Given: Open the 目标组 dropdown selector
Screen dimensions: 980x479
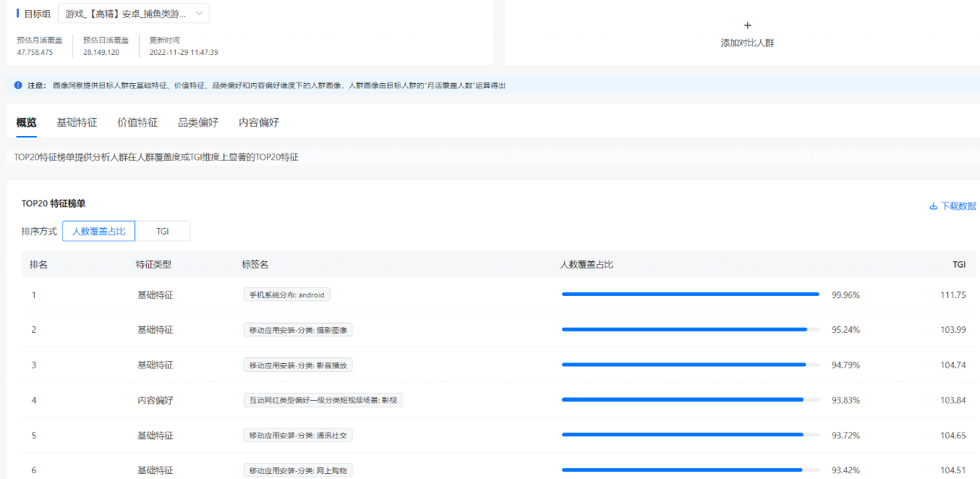Looking at the screenshot, I should coord(133,14).
